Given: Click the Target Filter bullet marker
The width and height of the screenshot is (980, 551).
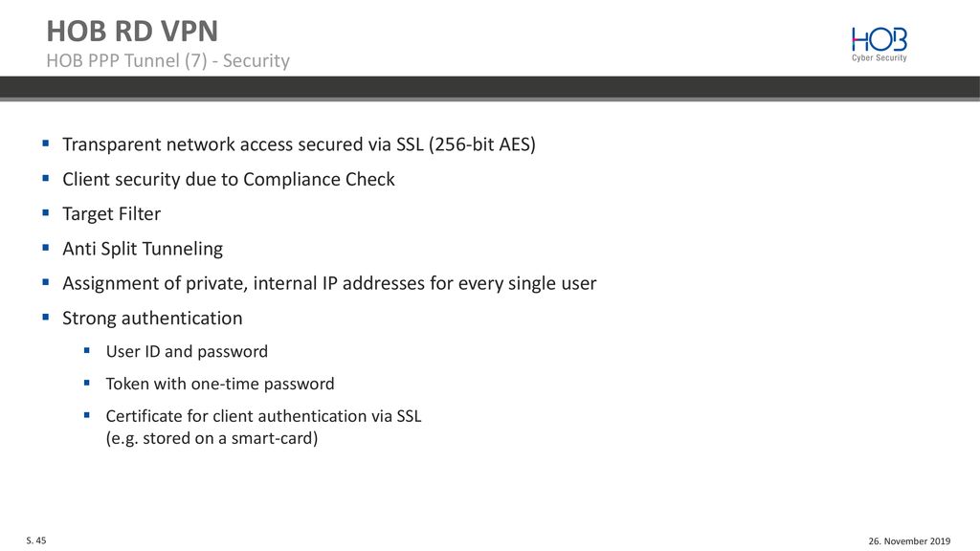Looking at the screenshot, I should (46, 213).
